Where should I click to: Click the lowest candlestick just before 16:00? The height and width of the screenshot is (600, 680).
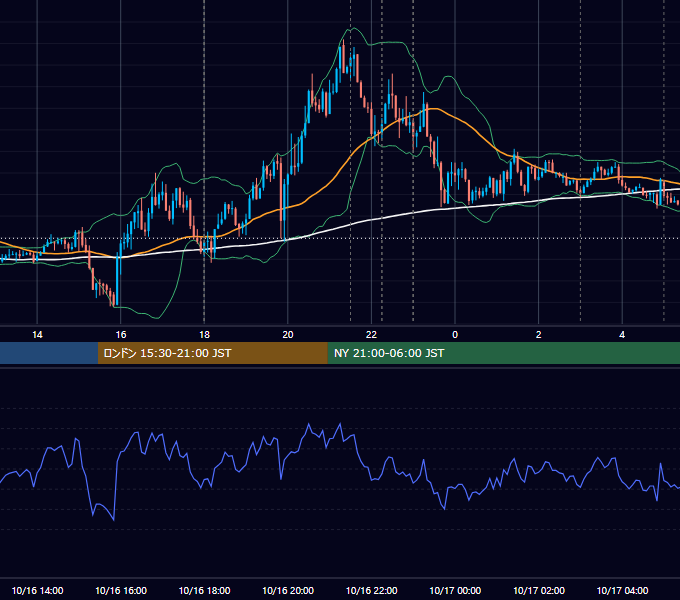click(x=114, y=299)
